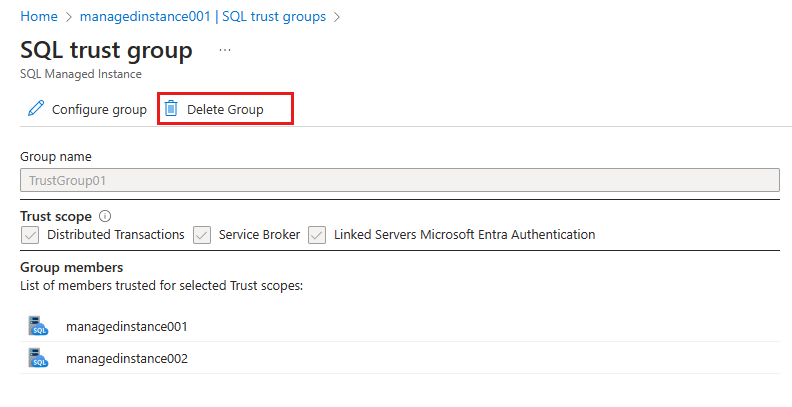
Task: Click the 'List of members trusted' description text
Action: (162, 286)
